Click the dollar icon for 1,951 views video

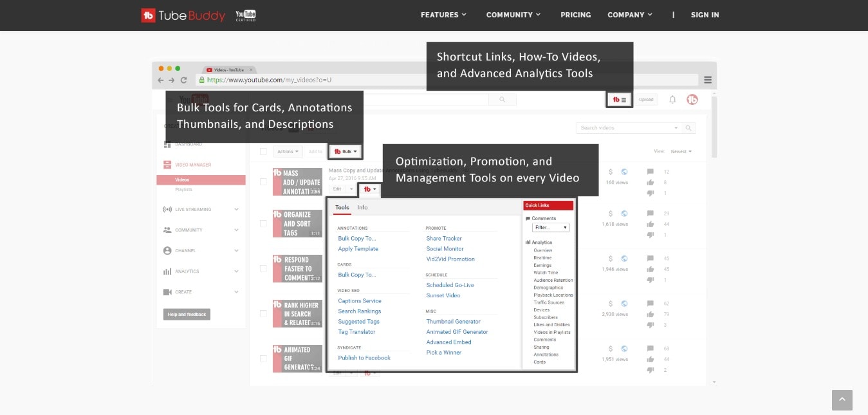pos(610,349)
